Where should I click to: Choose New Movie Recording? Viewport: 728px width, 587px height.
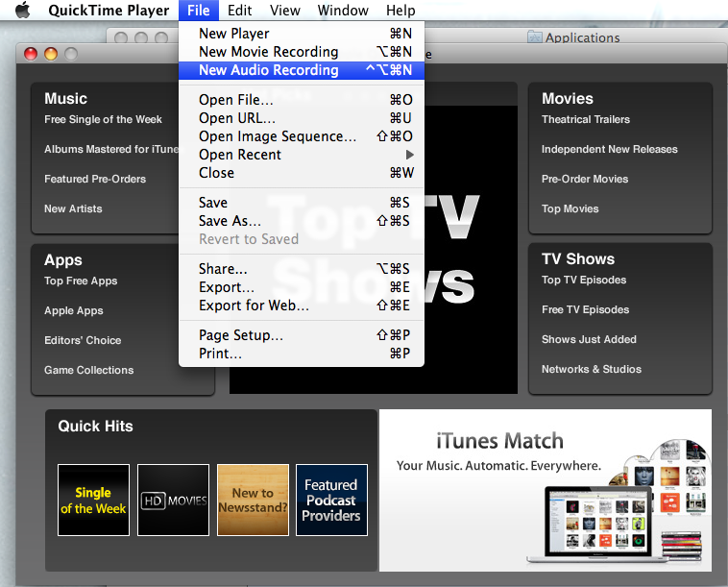(302, 52)
